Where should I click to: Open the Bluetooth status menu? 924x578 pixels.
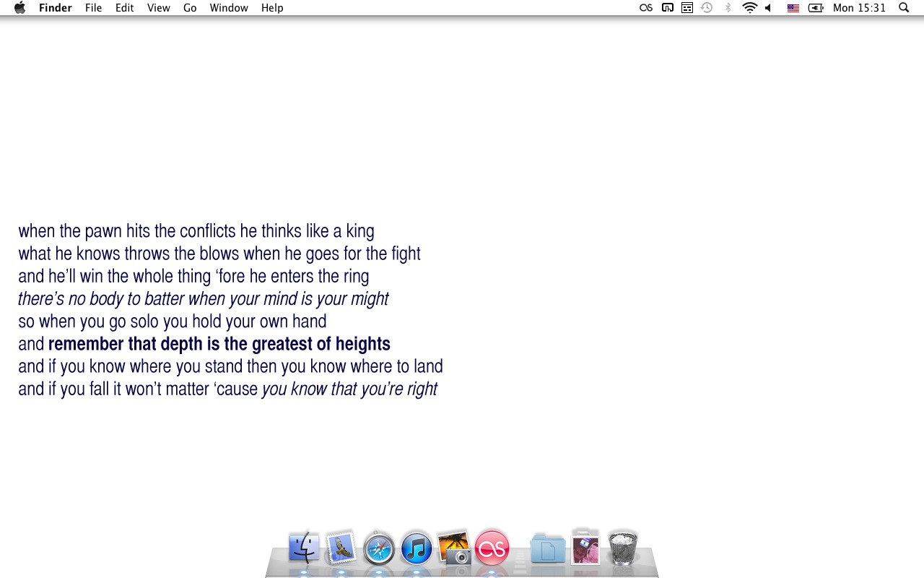pos(728,8)
